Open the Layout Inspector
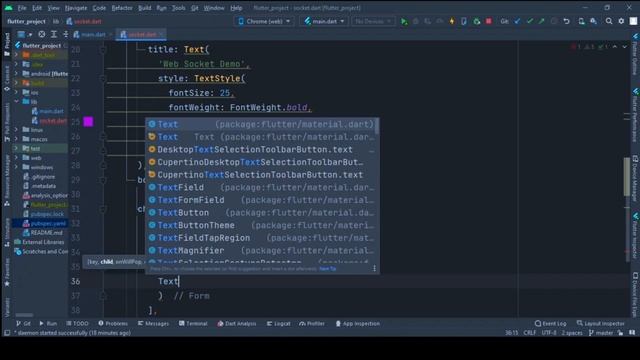This screenshot has height=360, width=640. click(600, 323)
